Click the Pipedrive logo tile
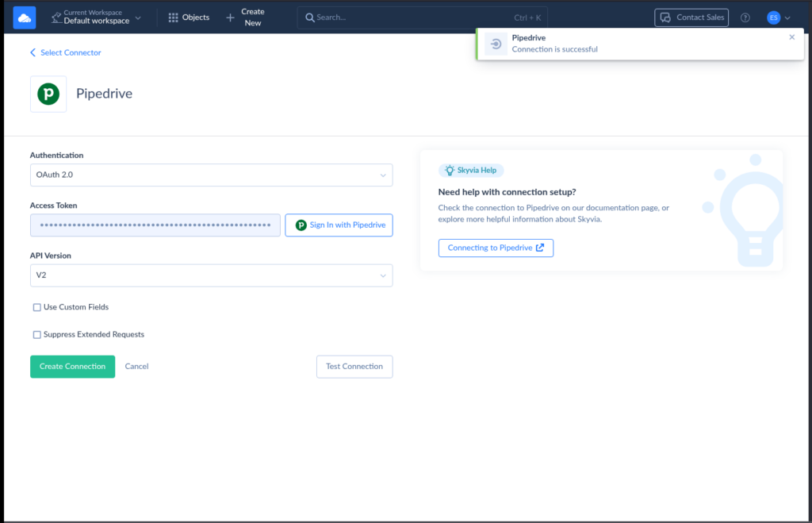Viewport: 812px width, 523px height. pyautogui.click(x=48, y=94)
